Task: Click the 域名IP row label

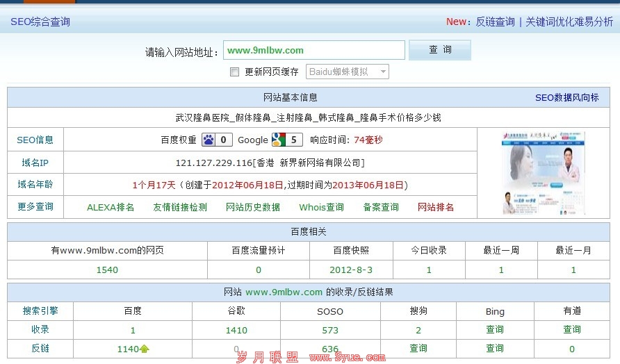Action: tap(35, 163)
